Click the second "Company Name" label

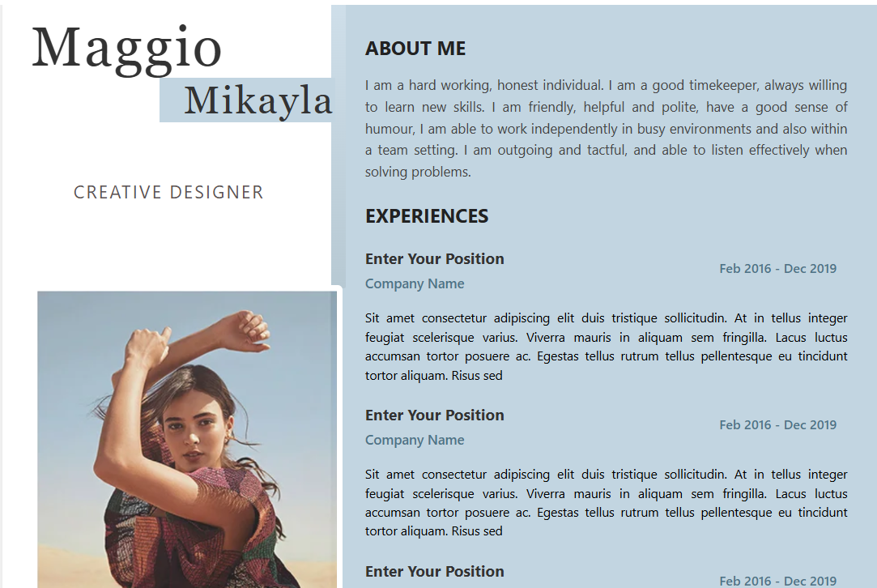[415, 440]
